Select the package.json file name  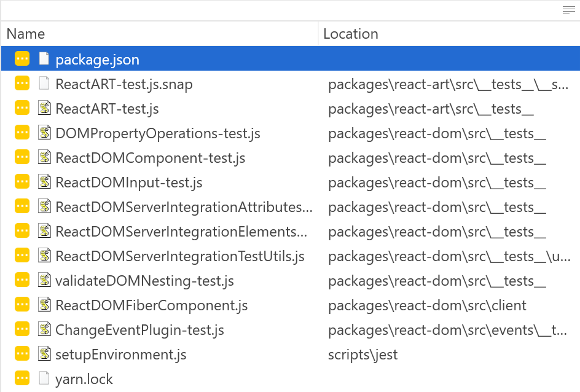click(97, 60)
